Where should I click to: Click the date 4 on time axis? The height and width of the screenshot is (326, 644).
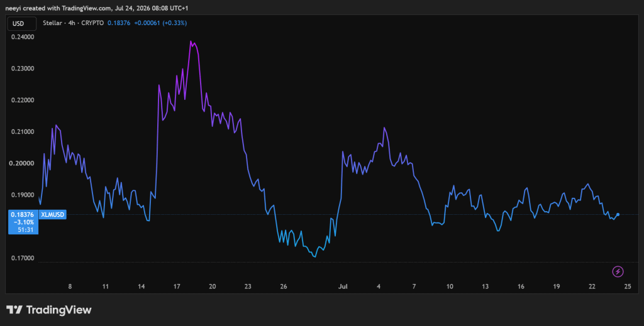pyautogui.click(x=378, y=286)
